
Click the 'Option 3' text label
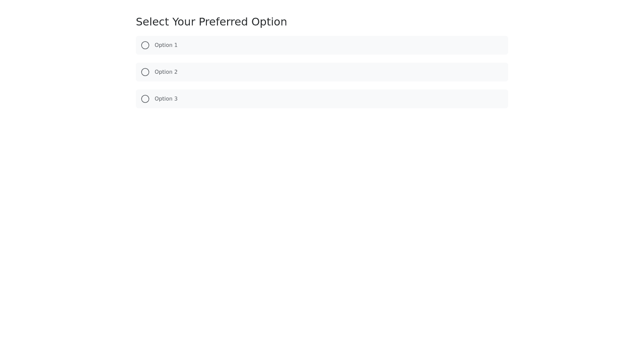[166, 99]
